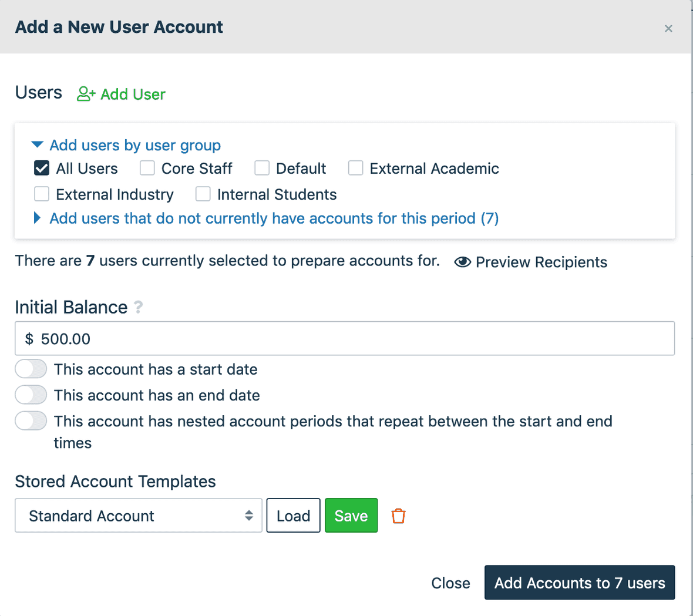Select the External Industry group
This screenshot has height=616, width=693.
coord(41,194)
